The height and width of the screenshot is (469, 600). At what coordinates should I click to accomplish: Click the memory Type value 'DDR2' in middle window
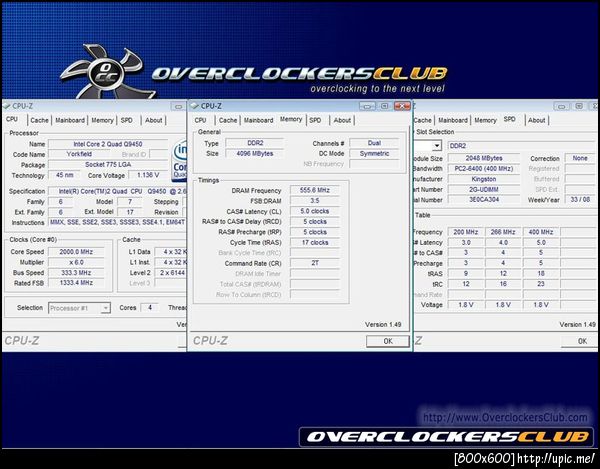pyautogui.click(x=254, y=143)
